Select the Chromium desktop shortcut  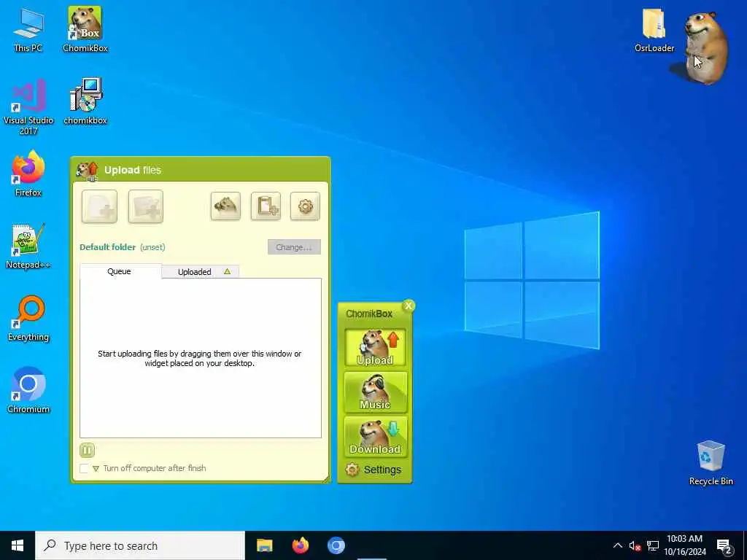click(x=28, y=391)
